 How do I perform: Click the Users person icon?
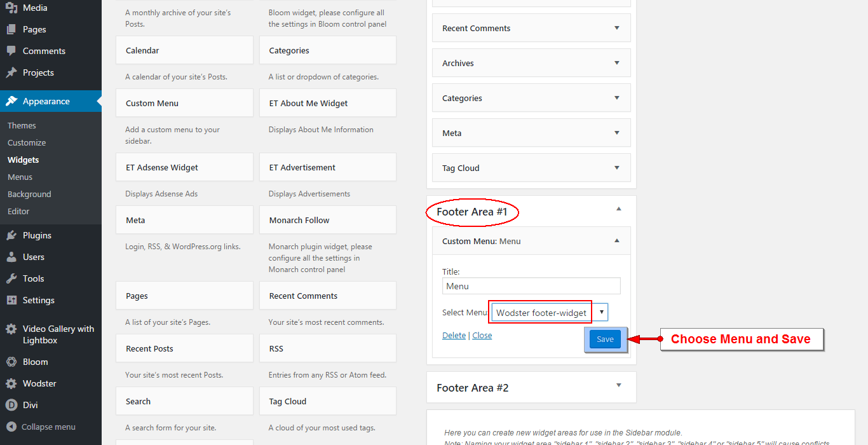point(11,257)
